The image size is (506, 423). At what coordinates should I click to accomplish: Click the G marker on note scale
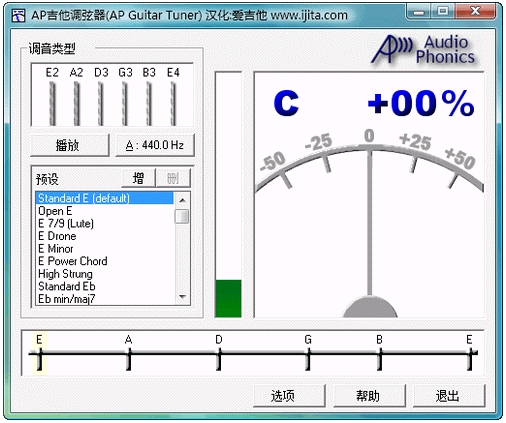pyautogui.click(x=308, y=353)
